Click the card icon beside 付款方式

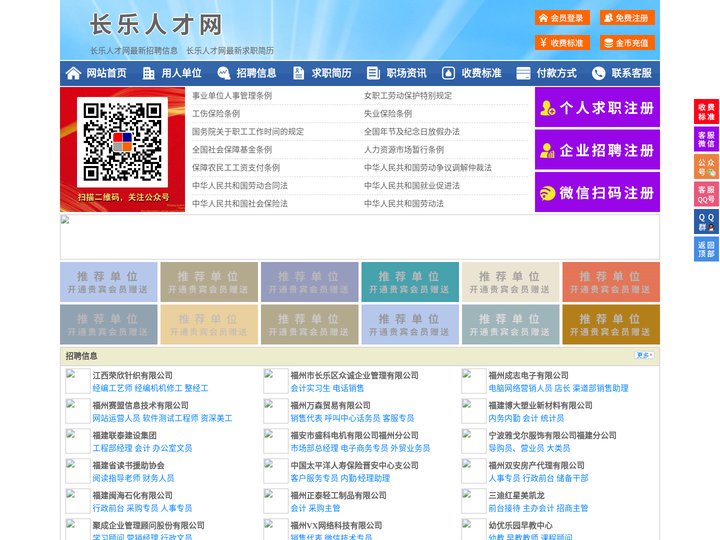[x=523, y=73]
